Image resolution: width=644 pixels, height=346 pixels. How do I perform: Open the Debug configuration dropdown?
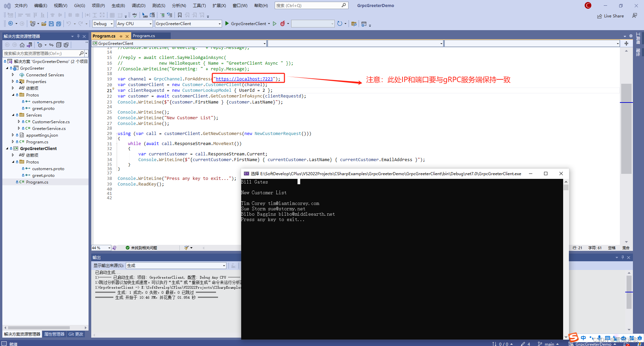[x=103, y=23]
